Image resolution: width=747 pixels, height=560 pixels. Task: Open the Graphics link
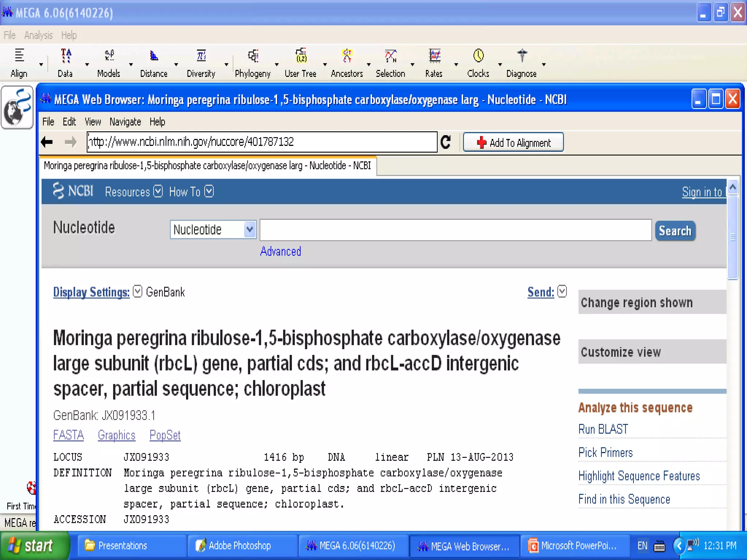coord(117,435)
